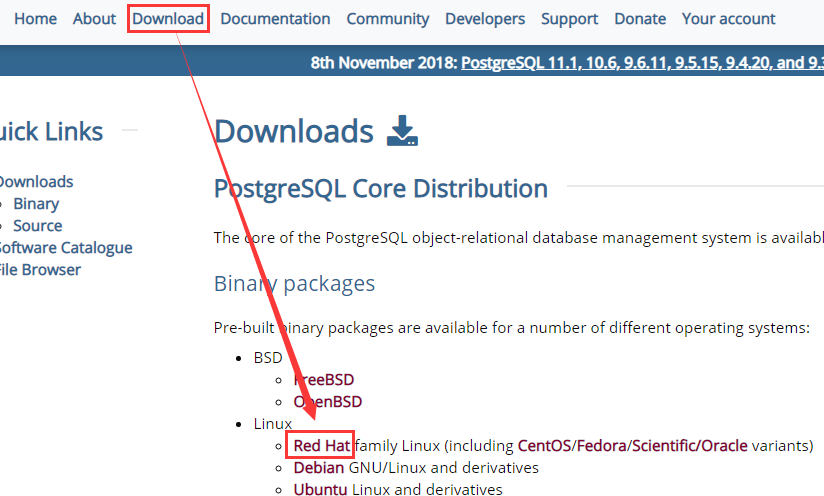Open the Debian packages link
The height and width of the screenshot is (496, 824).
point(319,468)
